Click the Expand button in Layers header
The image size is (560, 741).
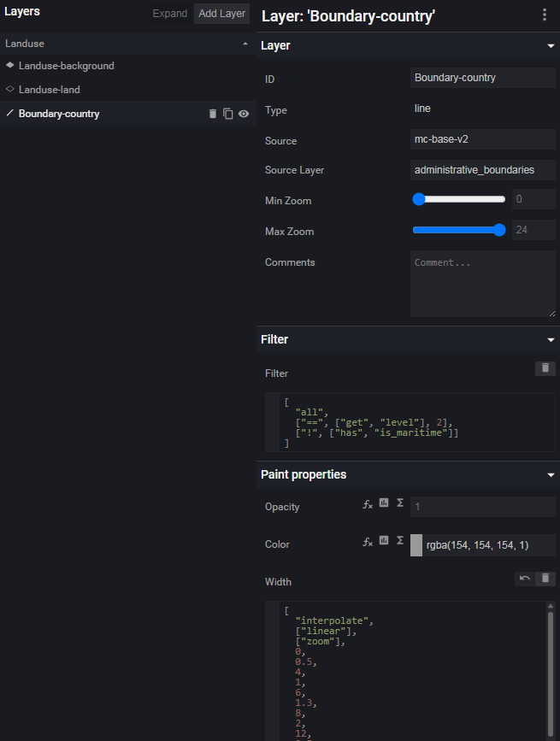pyautogui.click(x=169, y=14)
